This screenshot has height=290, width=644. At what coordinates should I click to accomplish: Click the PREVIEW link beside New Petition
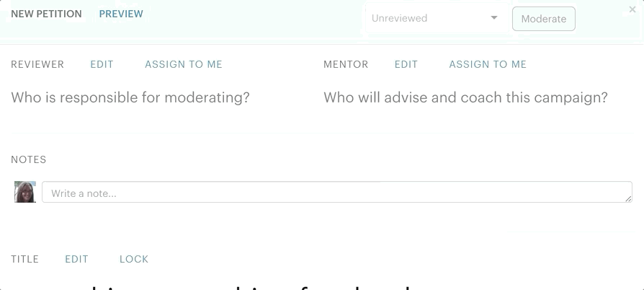click(x=121, y=14)
